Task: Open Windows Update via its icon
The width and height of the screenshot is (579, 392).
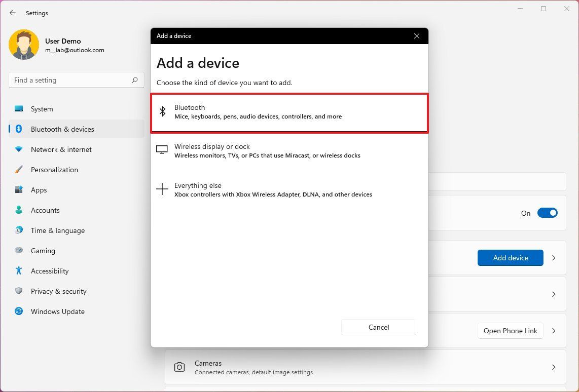Action: coord(19,311)
